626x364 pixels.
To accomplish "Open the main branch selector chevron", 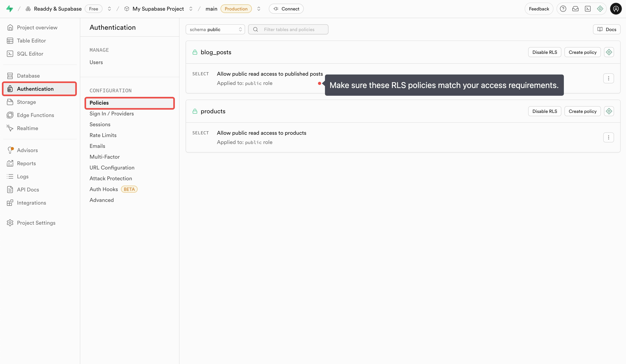I will tap(259, 9).
